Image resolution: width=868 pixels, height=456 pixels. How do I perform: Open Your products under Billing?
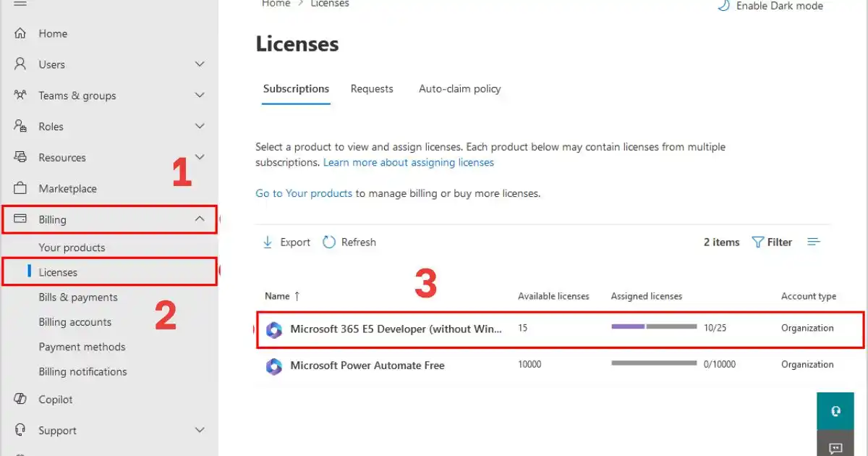tap(72, 248)
